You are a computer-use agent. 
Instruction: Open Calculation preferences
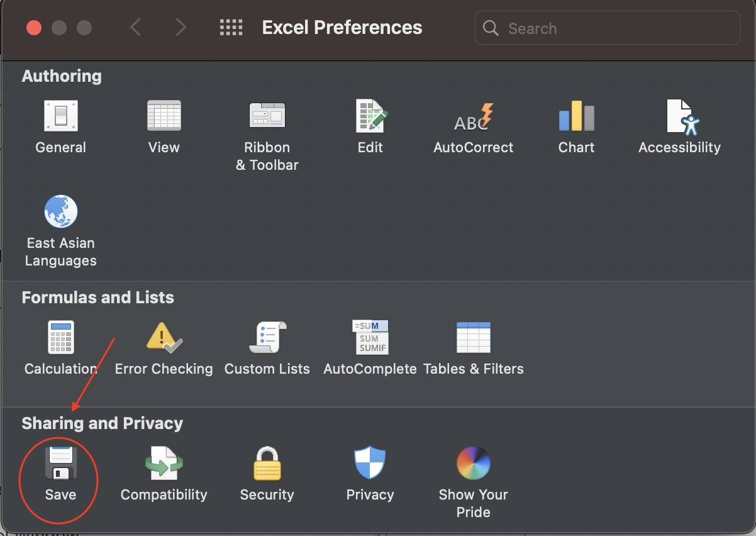pyautogui.click(x=61, y=338)
